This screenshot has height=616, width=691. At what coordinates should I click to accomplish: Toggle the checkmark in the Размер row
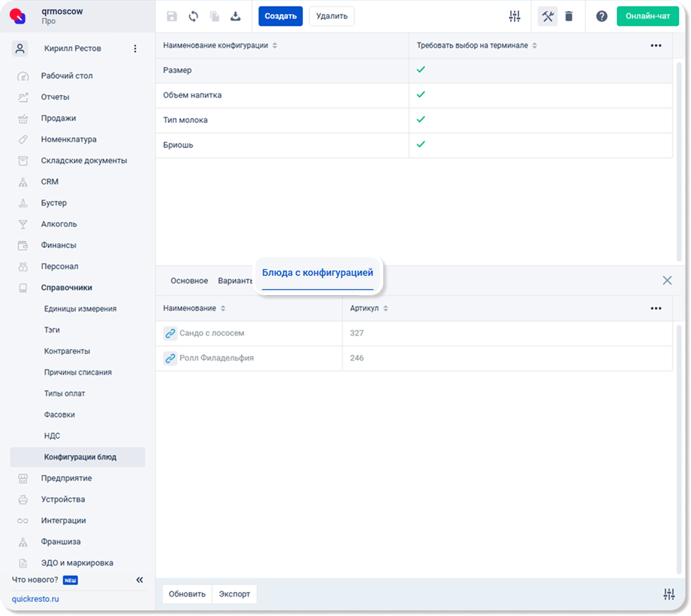click(421, 70)
